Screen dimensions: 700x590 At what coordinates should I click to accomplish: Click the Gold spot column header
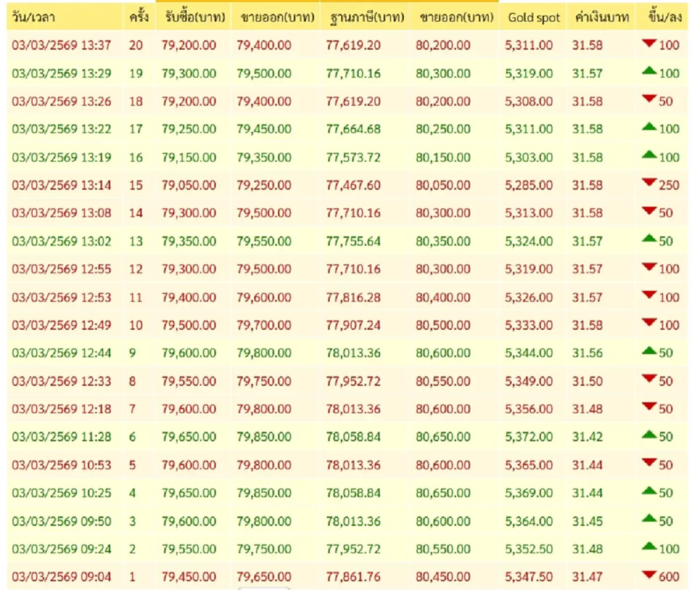(x=534, y=18)
